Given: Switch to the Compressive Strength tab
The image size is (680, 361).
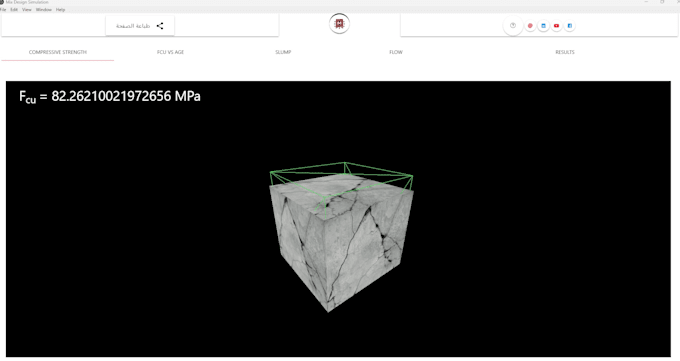Looking at the screenshot, I should 58,52.
